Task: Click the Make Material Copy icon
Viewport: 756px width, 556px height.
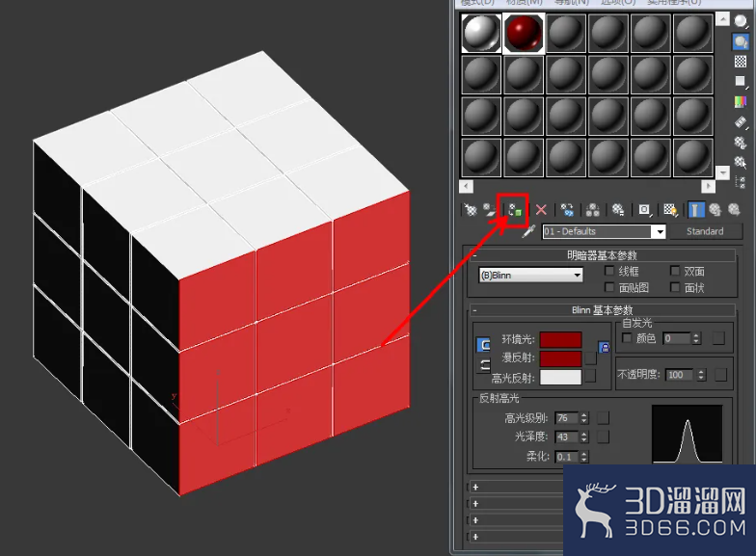Action: point(567,210)
